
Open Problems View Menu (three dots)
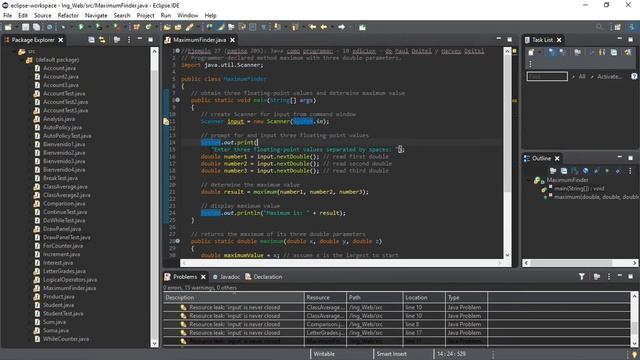[x=609, y=277]
